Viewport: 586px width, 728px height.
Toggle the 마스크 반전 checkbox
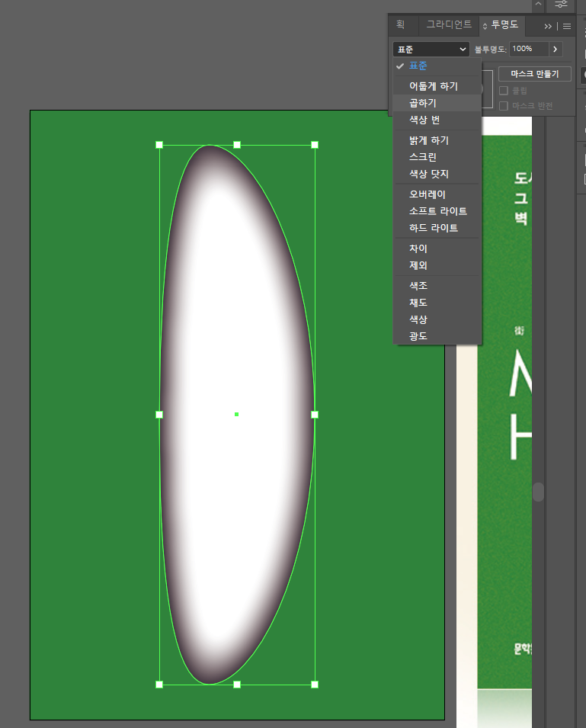pyautogui.click(x=504, y=106)
